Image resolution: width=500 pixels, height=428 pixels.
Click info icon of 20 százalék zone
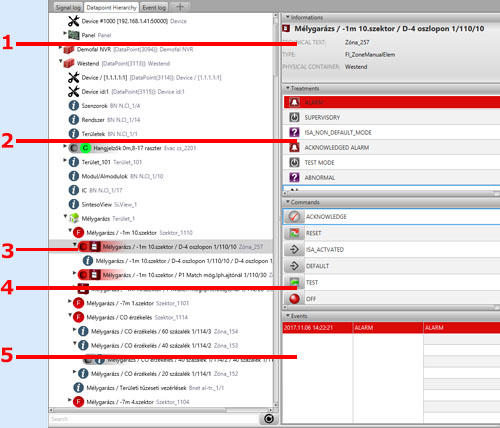(x=83, y=374)
